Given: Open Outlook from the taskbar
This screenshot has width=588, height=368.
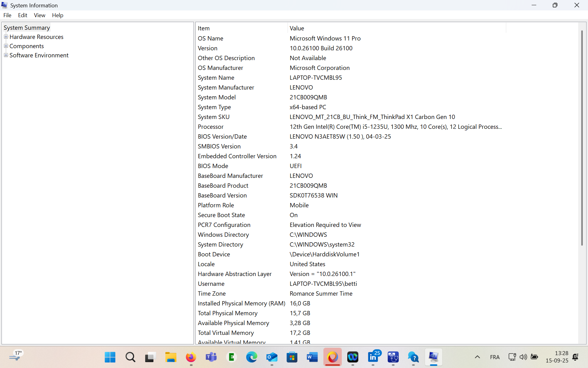Looking at the screenshot, I should tap(272, 357).
